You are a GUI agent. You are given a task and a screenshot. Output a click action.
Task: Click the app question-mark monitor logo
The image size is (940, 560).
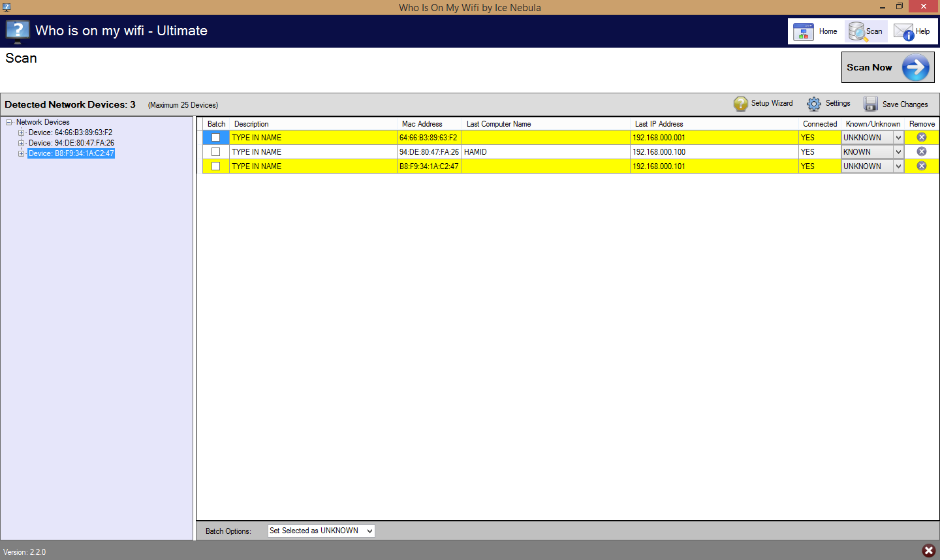point(18,31)
